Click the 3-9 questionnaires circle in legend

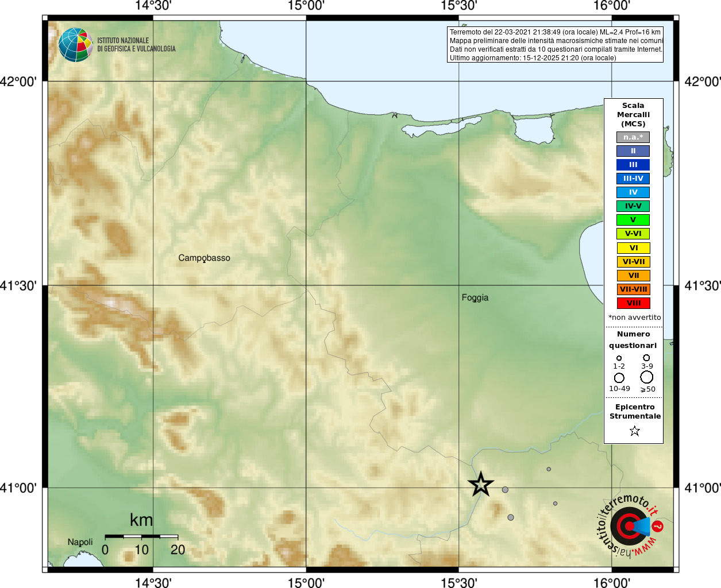point(646,358)
